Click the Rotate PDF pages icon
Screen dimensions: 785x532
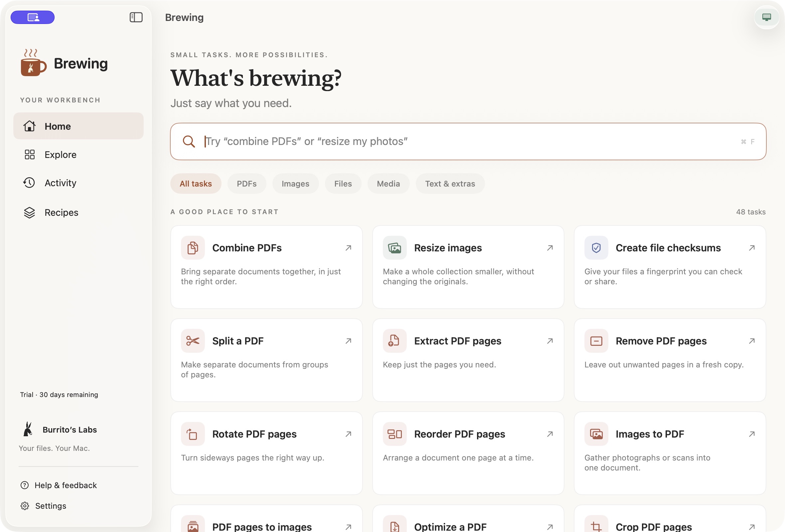[193, 434]
